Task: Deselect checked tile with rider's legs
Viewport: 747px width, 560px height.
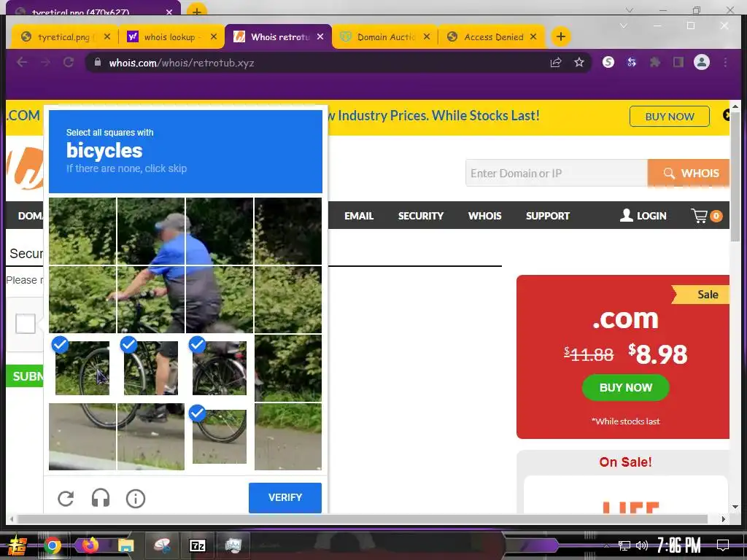Action: [151, 368]
